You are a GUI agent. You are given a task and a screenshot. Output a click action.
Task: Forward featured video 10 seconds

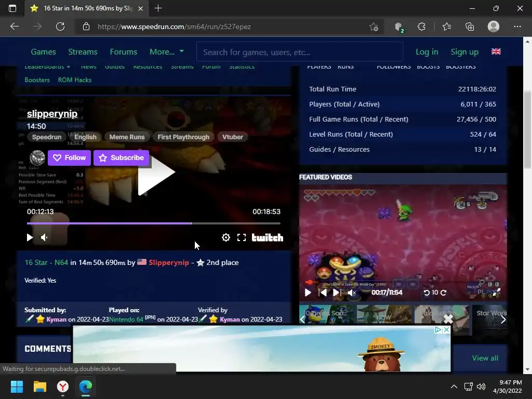coord(444,293)
